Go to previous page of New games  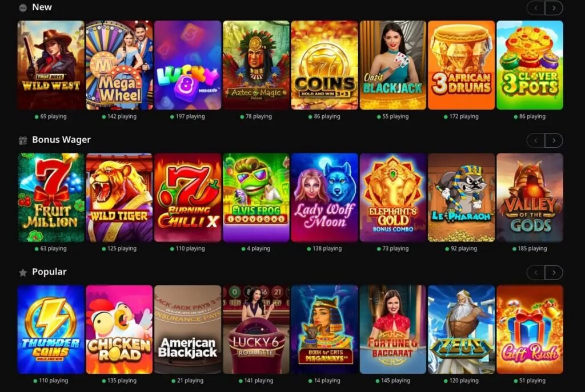click(x=536, y=8)
